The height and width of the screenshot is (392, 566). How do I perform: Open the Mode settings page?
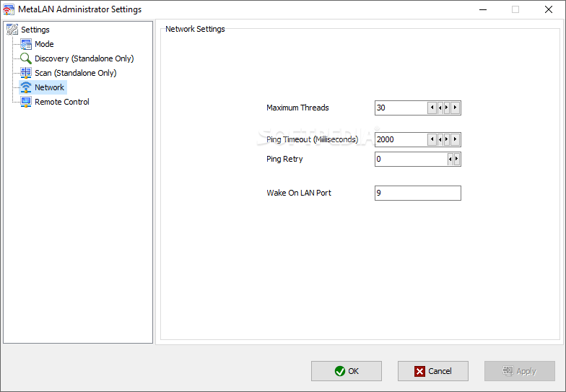click(45, 44)
